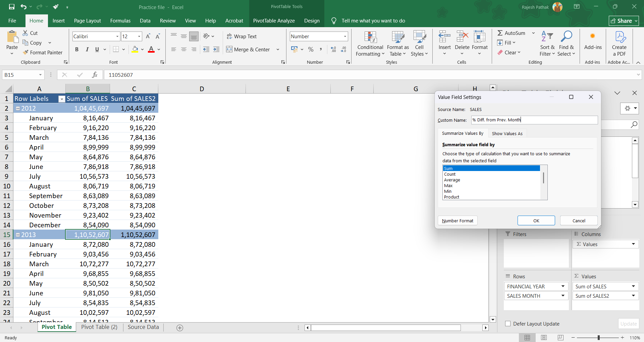Open the Row Labels filter dropdown
644x342 pixels.
61,99
